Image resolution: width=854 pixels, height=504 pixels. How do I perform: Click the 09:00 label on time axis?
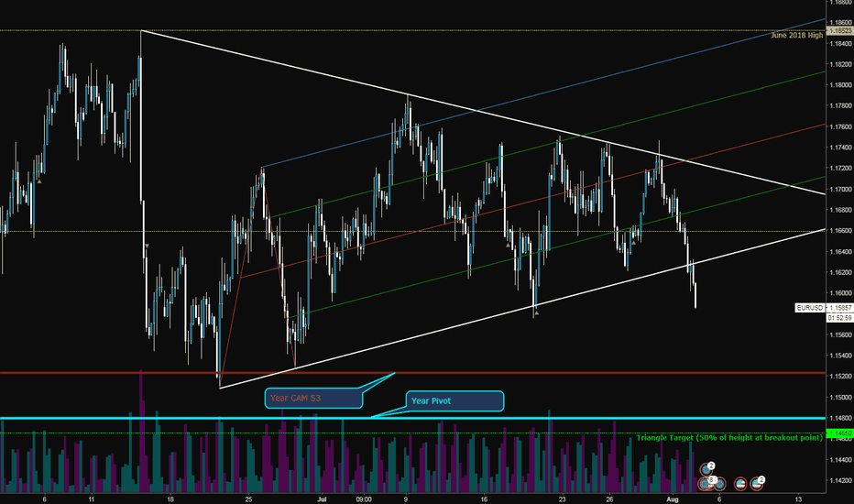(364, 499)
